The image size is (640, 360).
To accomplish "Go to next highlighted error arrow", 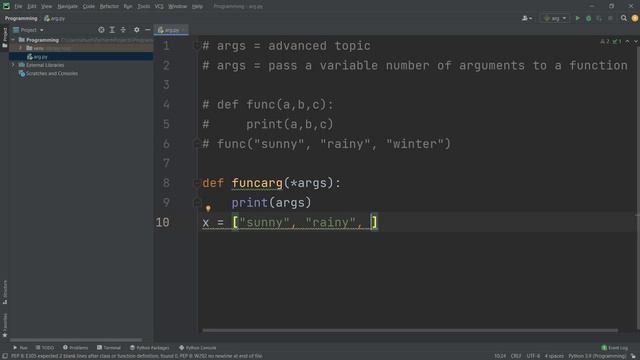I will pyautogui.click(x=636, y=42).
